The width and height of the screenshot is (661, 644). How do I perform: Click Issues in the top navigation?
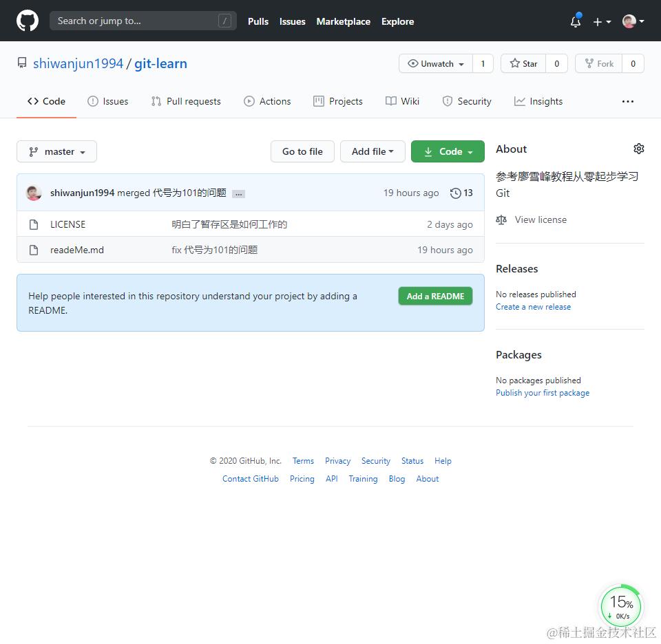point(293,21)
